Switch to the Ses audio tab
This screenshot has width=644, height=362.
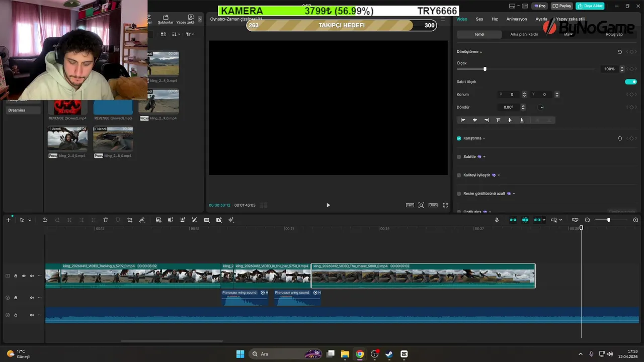point(479,19)
